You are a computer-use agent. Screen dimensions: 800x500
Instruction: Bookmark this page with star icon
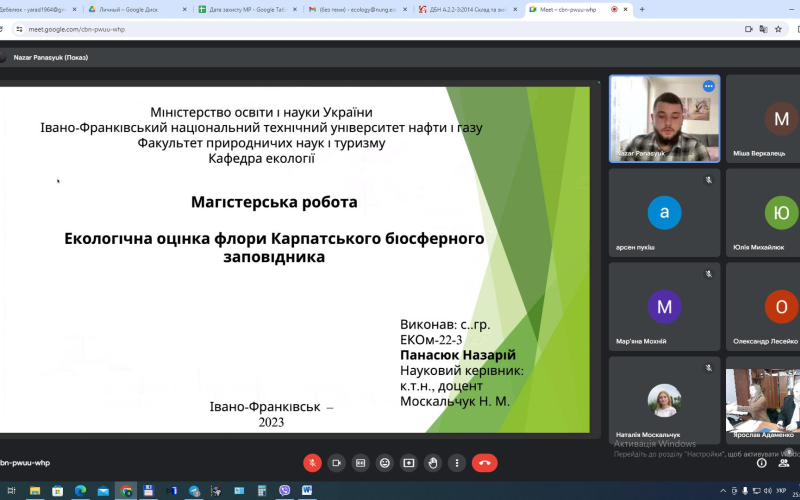(x=778, y=29)
